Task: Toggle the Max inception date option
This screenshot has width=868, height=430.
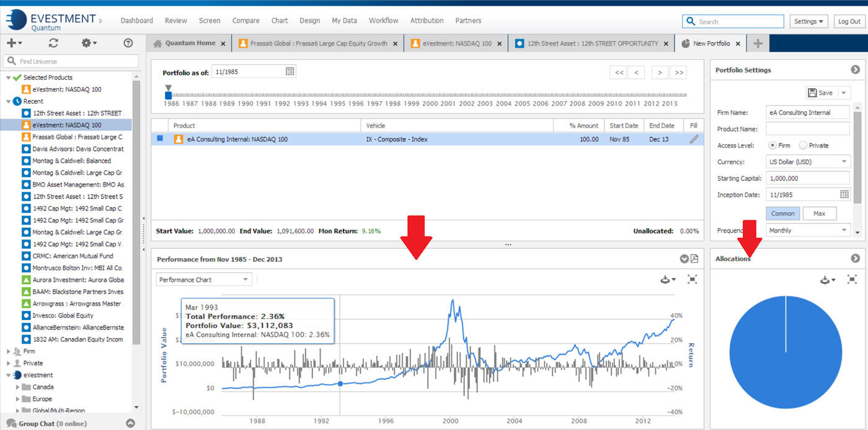Action: click(819, 213)
